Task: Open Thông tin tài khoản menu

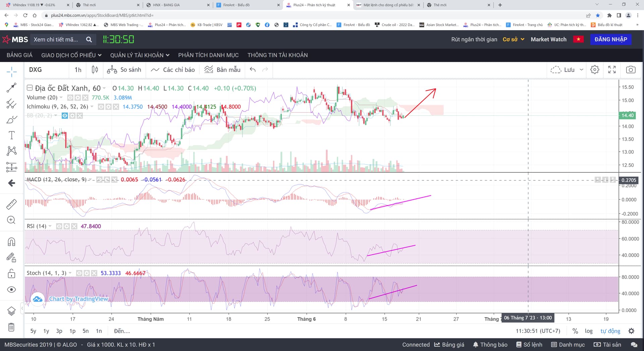Action: pos(277,55)
